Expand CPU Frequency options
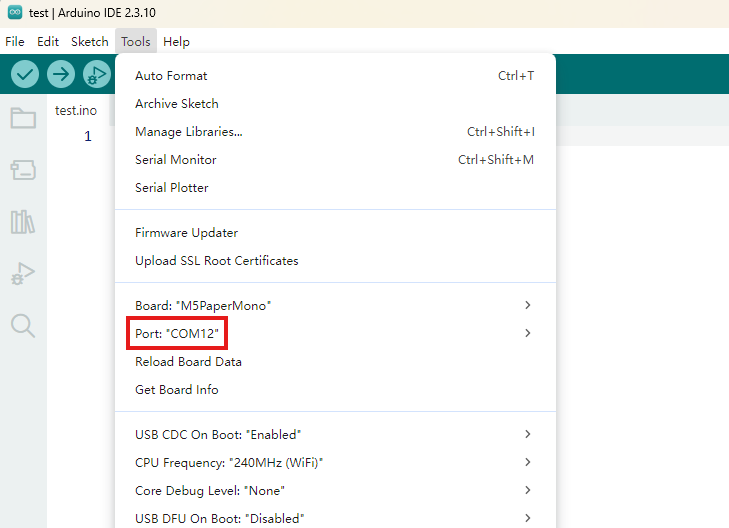Viewport: 729px width, 528px height. (335, 462)
